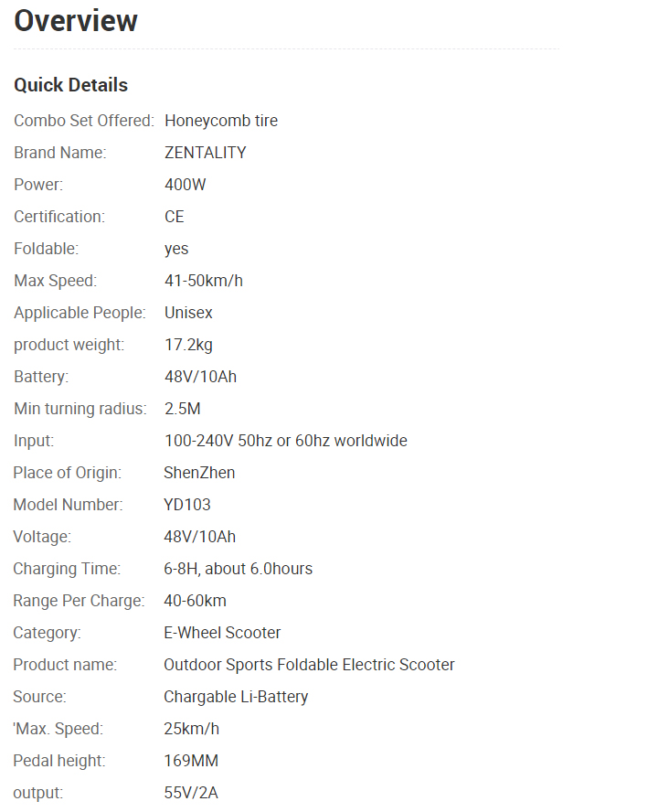
Task: Click the Outdoor Sports Foldable Electric Scooter name
Action: [x=309, y=665]
